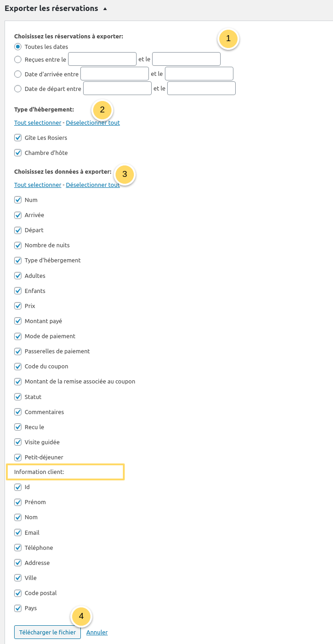Click the Date de départ start date field

[117, 88]
